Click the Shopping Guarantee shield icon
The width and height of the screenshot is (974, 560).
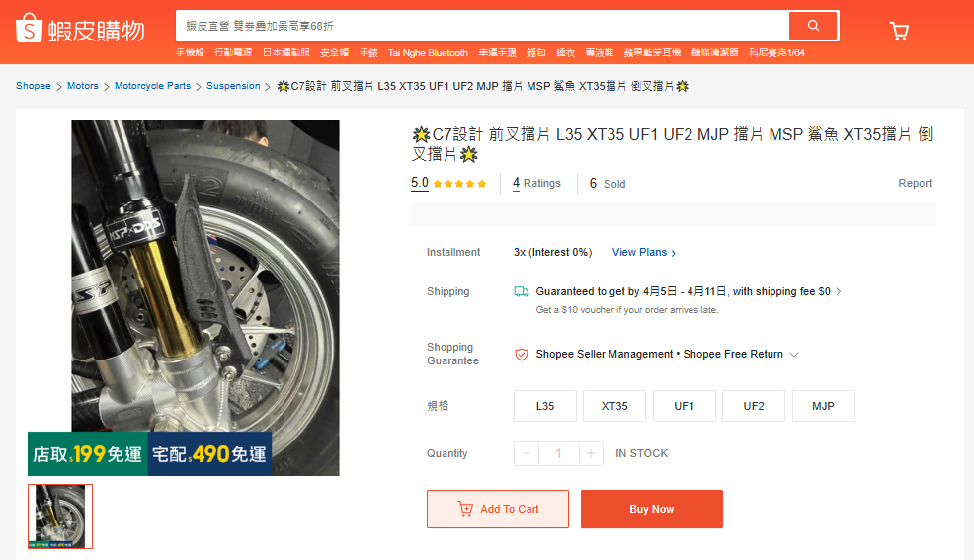pyautogui.click(x=522, y=354)
